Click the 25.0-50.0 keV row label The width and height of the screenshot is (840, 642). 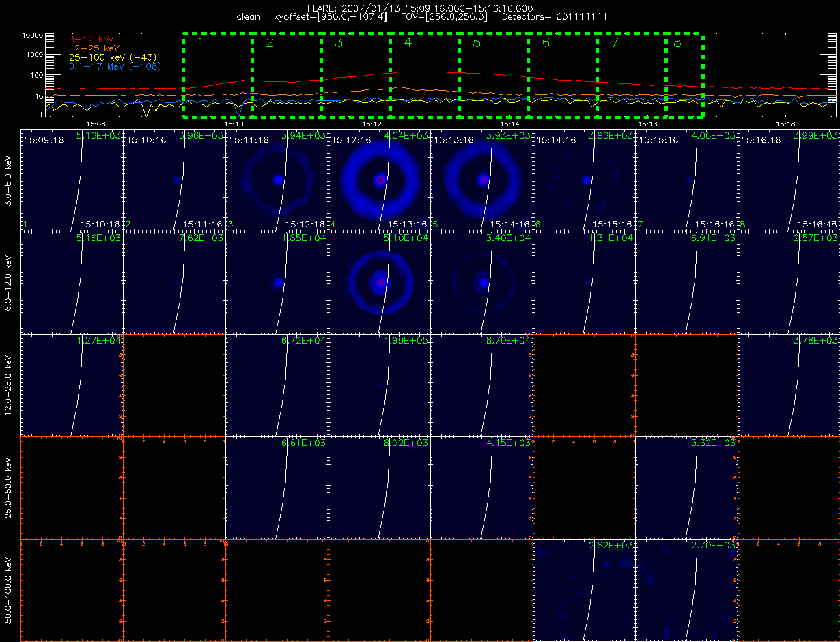tap(8, 487)
